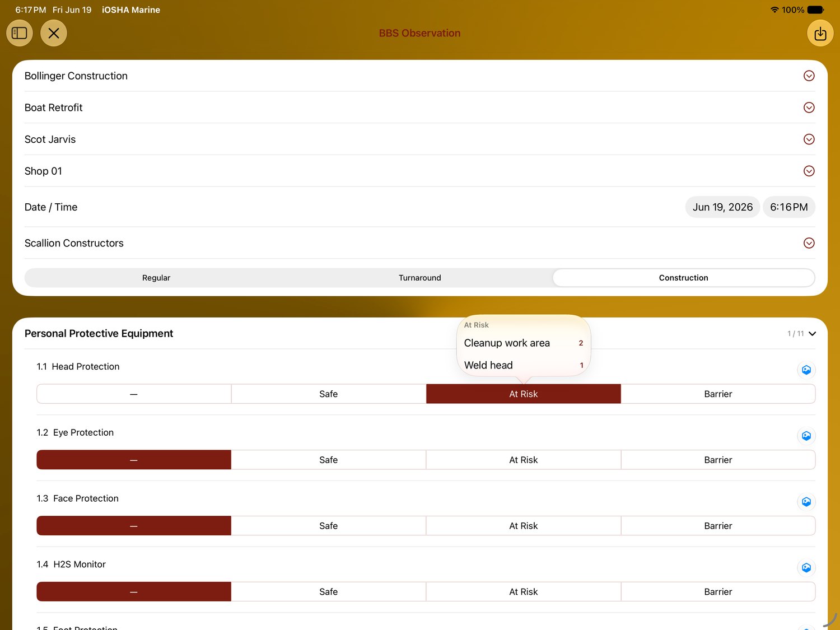The width and height of the screenshot is (840, 630).
Task: Set Head Protection to dash (none)
Action: 134,394
